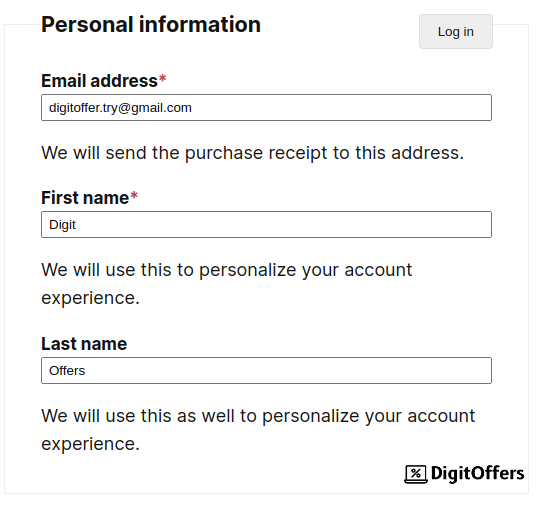The image size is (552, 505).
Task: Click the percent symbol in the logo
Action: [416, 473]
